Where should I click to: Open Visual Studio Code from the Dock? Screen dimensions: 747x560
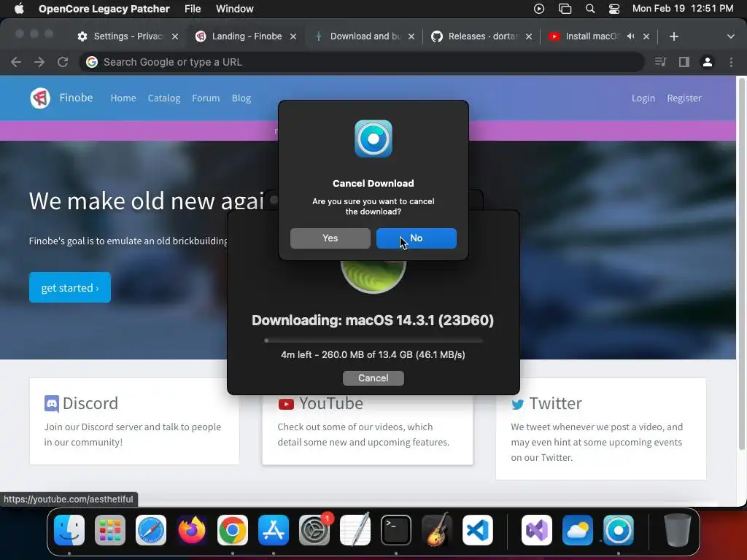(478, 530)
